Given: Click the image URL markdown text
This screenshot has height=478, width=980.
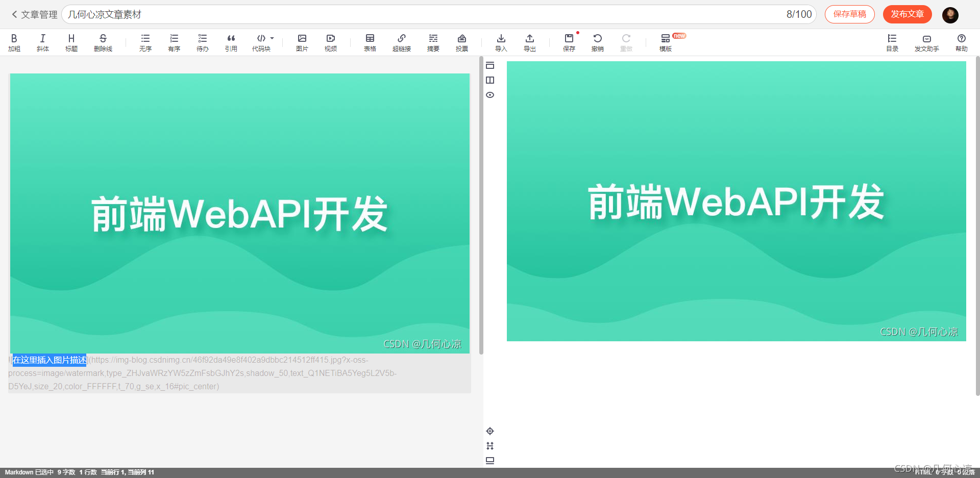Looking at the screenshot, I should click(x=204, y=373).
